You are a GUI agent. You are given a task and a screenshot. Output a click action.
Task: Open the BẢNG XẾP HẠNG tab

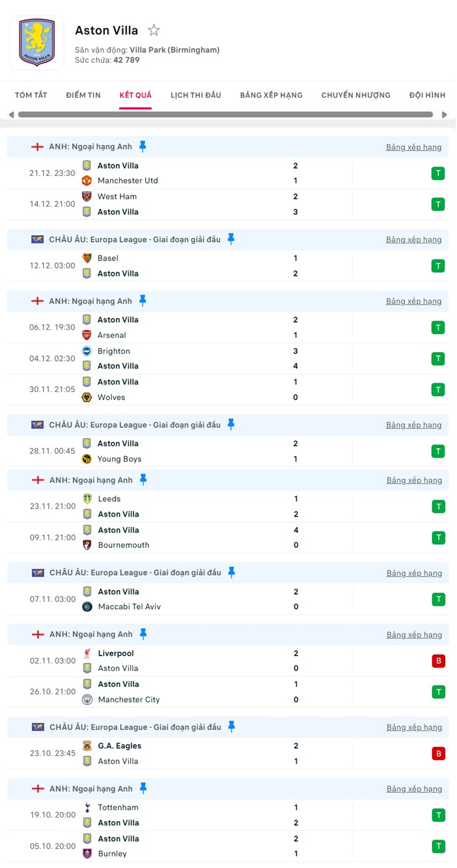coord(271,95)
